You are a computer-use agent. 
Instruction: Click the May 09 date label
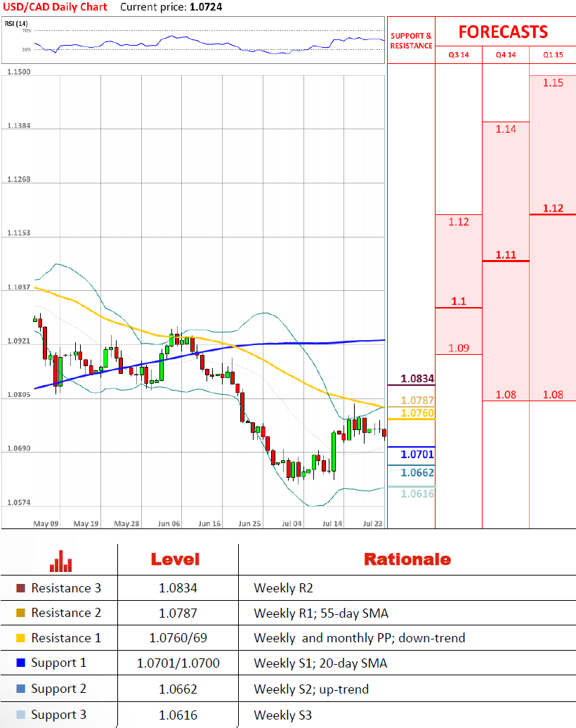tap(46, 524)
